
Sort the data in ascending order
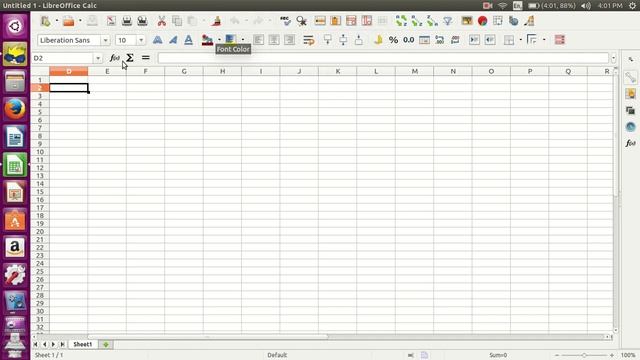click(x=417, y=21)
